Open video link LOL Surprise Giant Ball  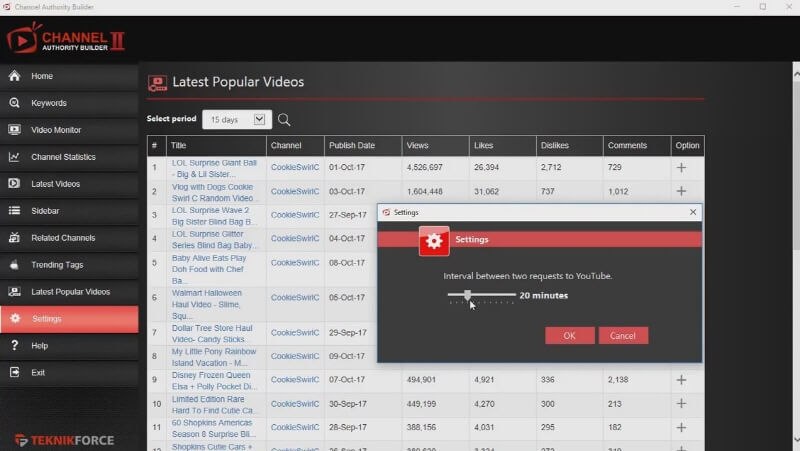(214, 168)
